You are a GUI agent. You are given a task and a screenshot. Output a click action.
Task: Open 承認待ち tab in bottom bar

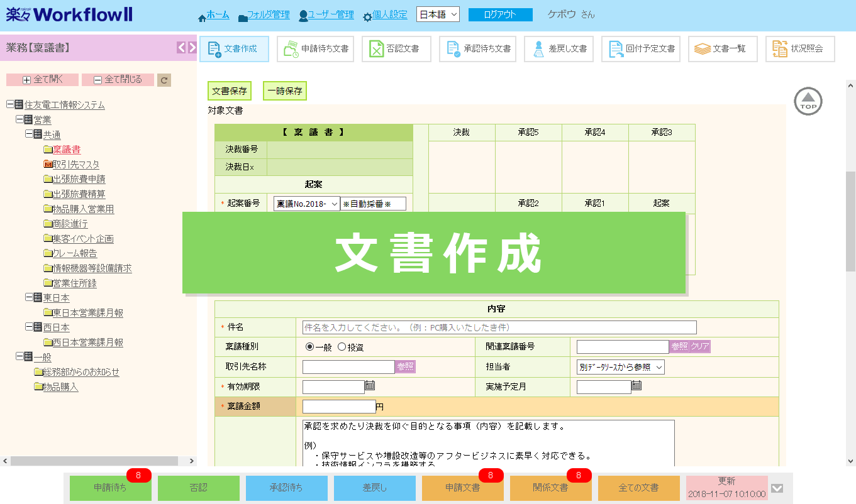click(287, 488)
